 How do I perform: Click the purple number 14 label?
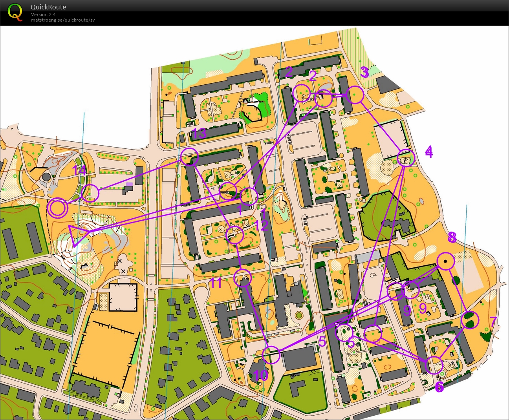coord(79,171)
